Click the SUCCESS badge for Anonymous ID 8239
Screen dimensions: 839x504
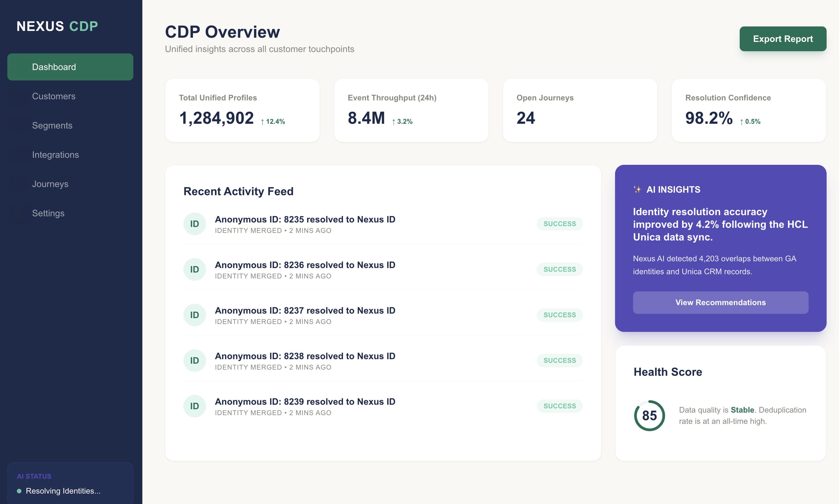559,406
